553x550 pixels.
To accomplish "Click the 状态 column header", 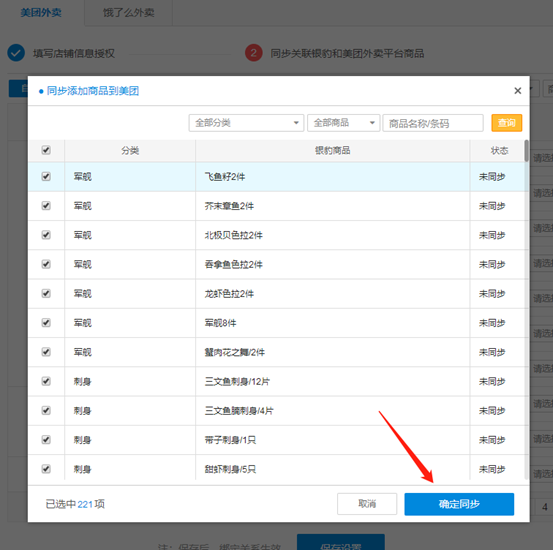I will [x=499, y=151].
